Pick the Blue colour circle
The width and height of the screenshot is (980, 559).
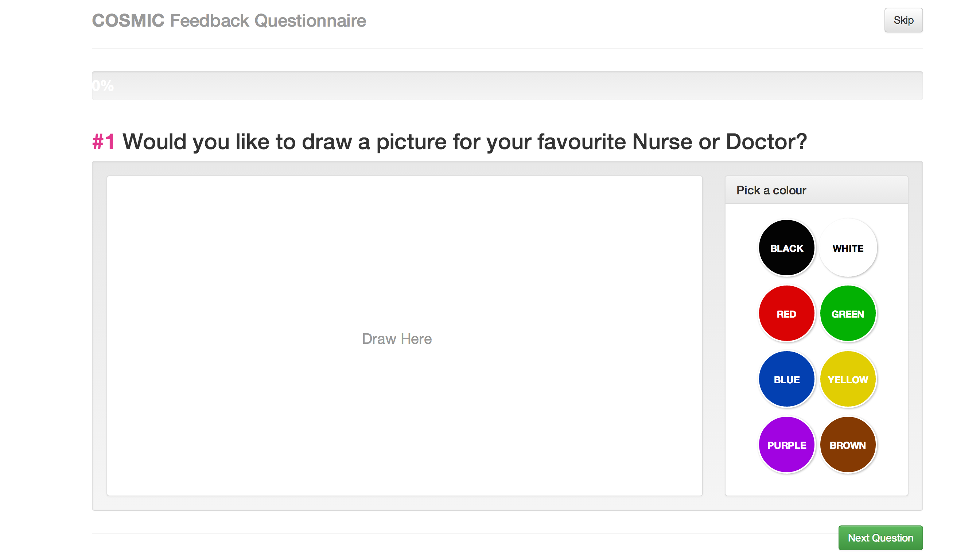[786, 379]
